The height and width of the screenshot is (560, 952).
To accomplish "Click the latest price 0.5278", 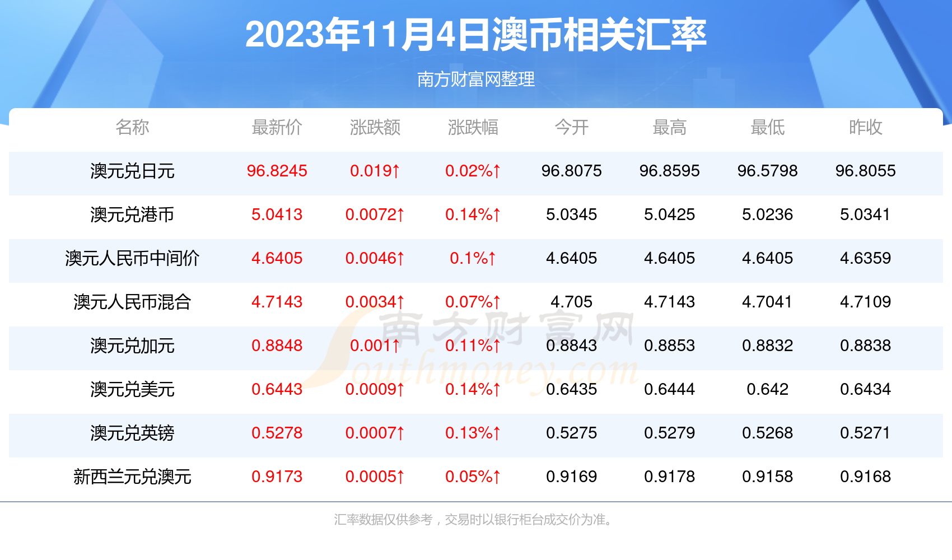I will [x=277, y=433].
